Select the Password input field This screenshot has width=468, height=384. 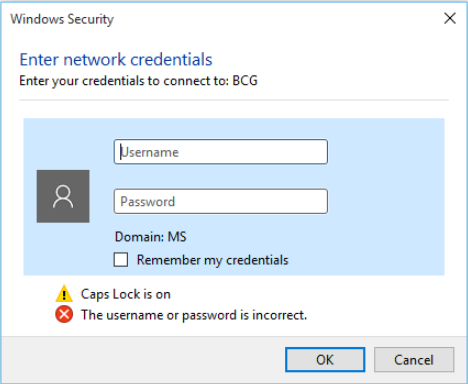click(221, 201)
